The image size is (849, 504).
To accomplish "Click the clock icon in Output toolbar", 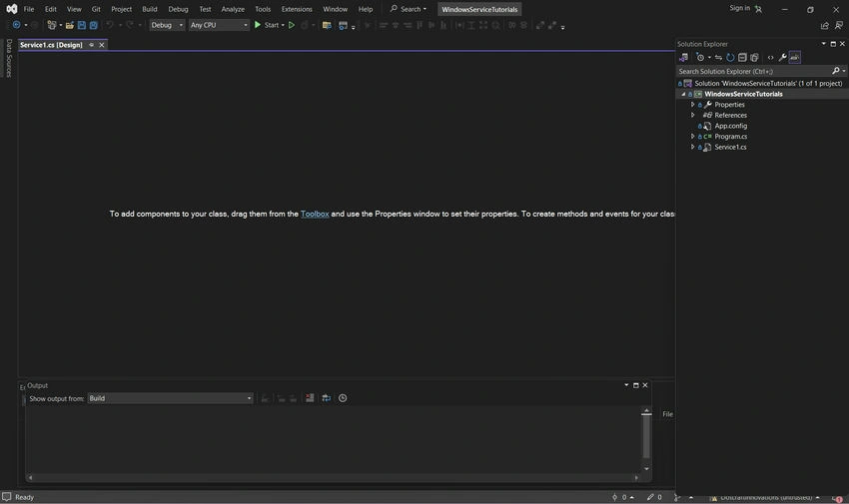I will tap(343, 398).
